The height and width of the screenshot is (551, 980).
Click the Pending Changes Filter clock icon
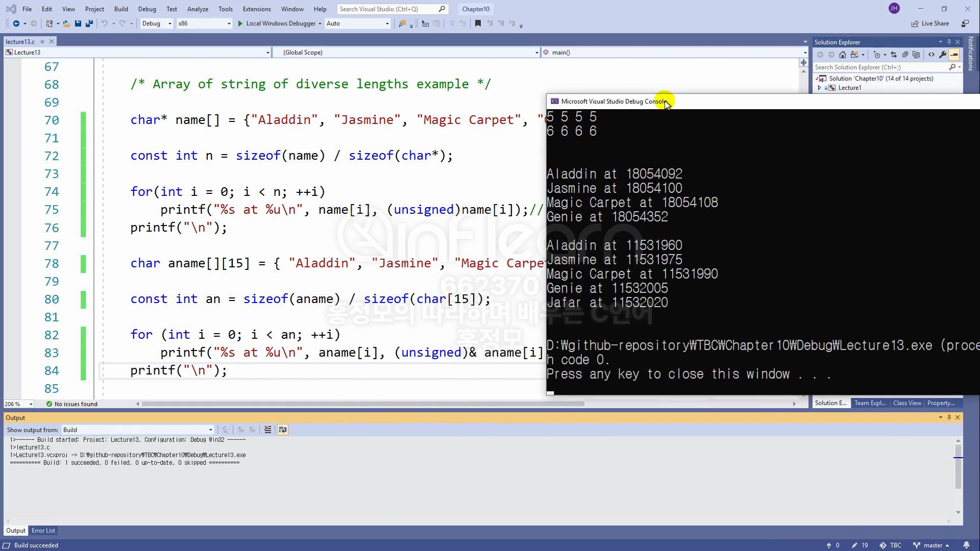coord(877,55)
